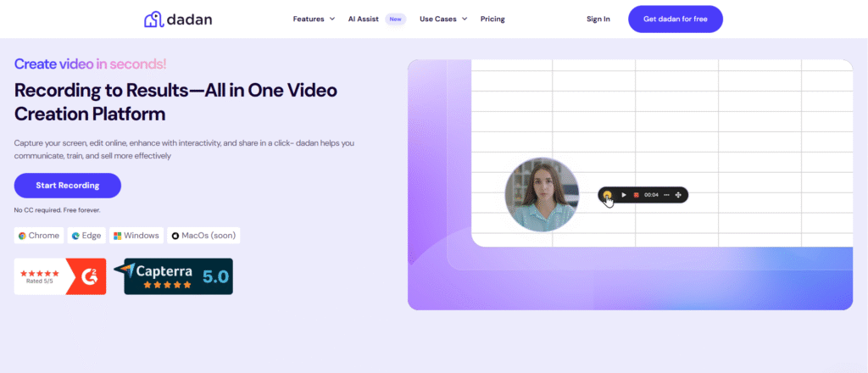Click Sign In link
Viewport: 868px width, 373px height.
tap(598, 19)
